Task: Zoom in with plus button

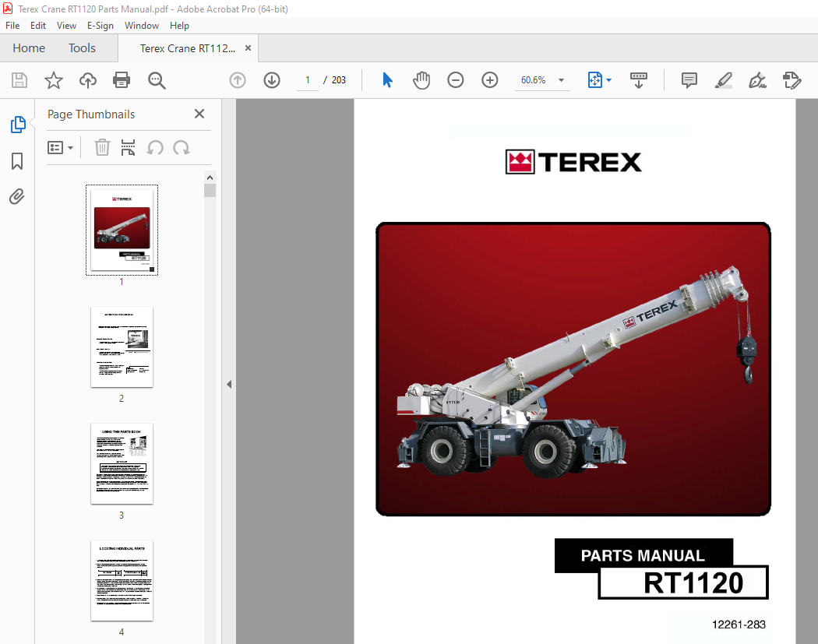Action: point(490,80)
